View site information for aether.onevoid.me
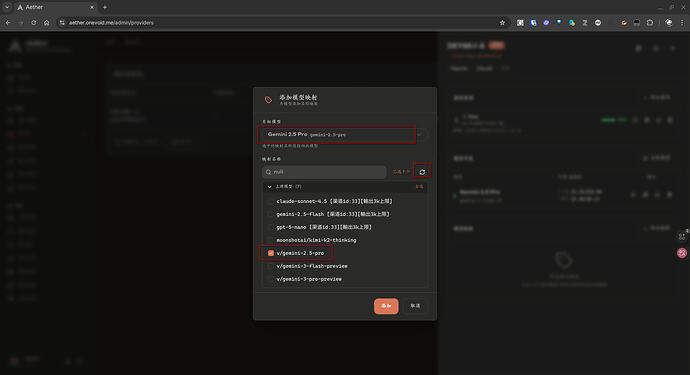Image resolution: width=690 pixels, height=375 pixels. (x=62, y=22)
